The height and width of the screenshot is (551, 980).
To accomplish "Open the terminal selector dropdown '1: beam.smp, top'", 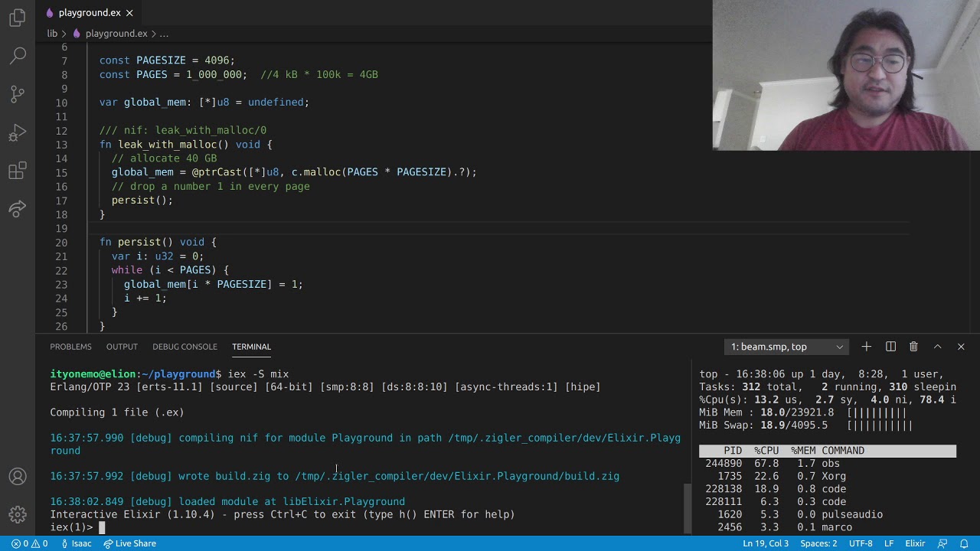I will pyautogui.click(x=786, y=347).
